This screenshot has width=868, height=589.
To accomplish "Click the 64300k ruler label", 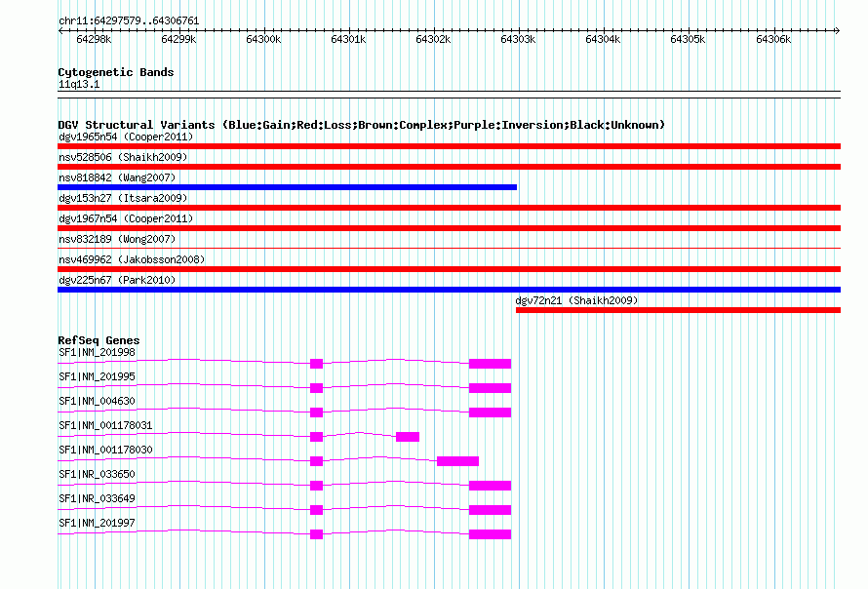I will pyautogui.click(x=263, y=39).
